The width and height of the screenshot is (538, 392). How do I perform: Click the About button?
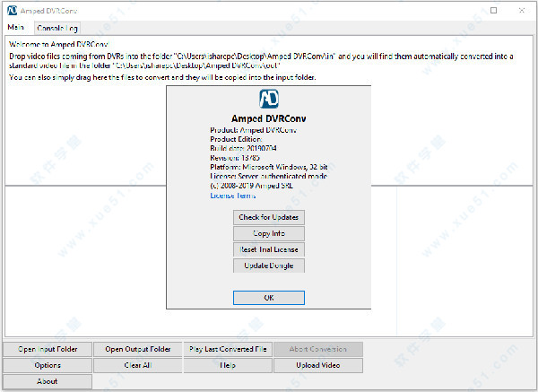pyautogui.click(x=48, y=381)
